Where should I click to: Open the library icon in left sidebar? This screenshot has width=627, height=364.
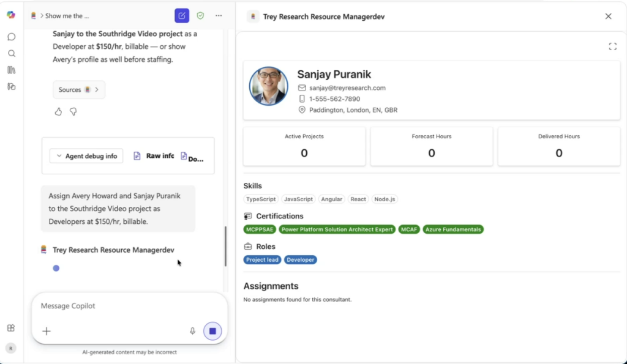click(11, 70)
